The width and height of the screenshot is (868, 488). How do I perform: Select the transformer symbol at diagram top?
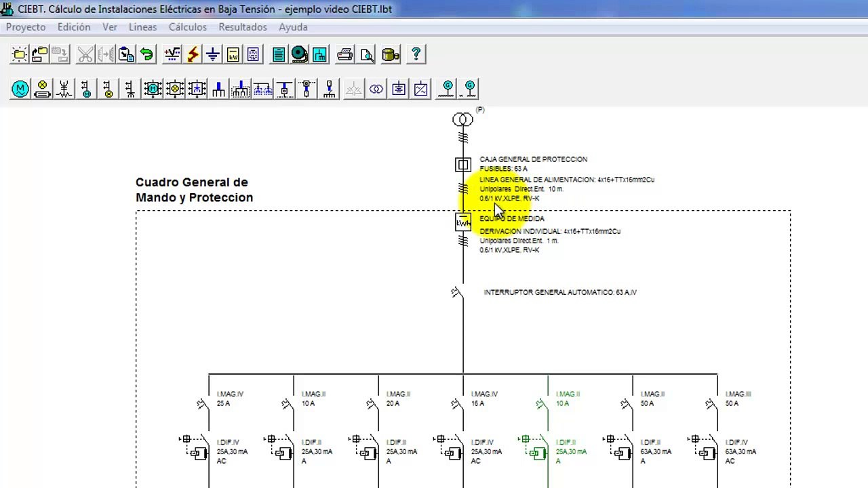(462, 120)
